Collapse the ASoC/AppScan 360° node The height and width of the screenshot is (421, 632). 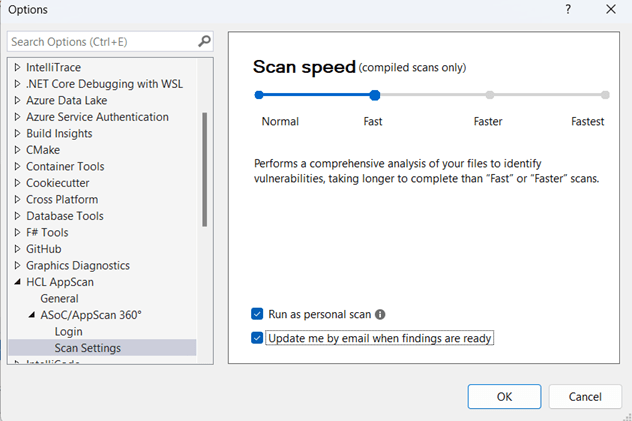pos(31,315)
